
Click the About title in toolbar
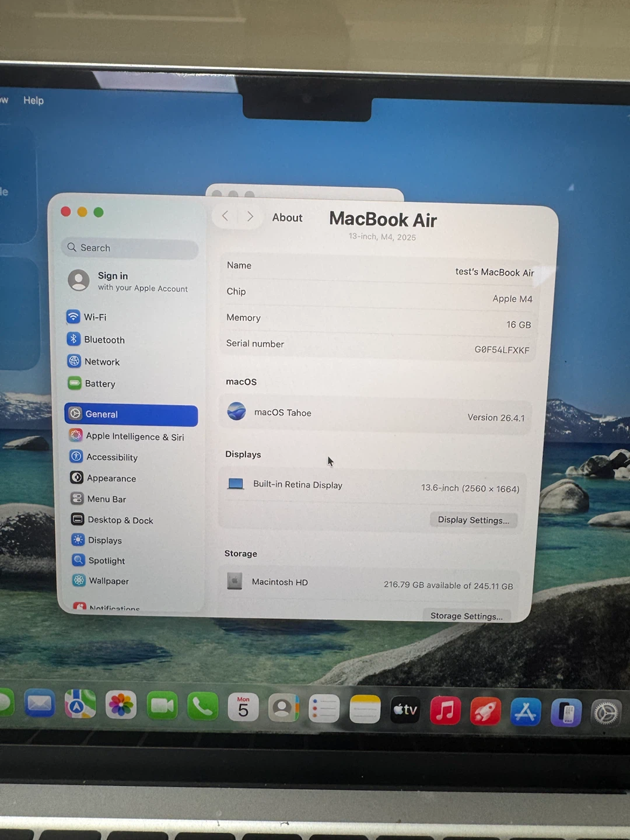pyautogui.click(x=287, y=218)
